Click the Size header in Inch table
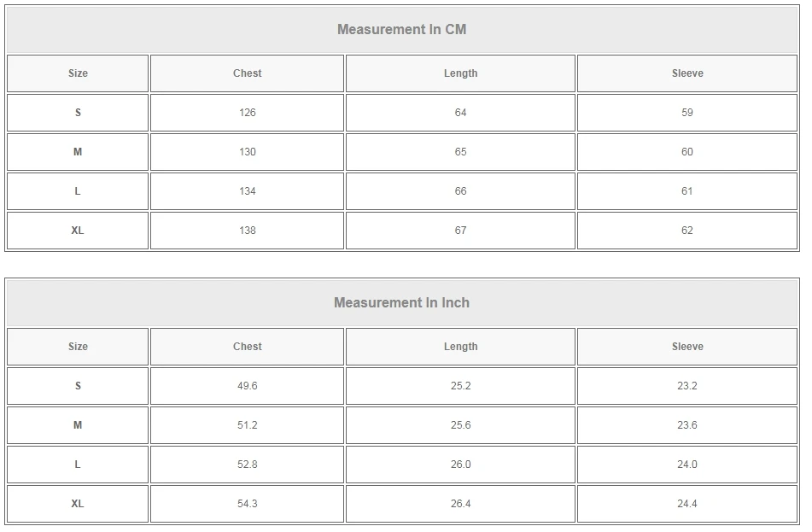This screenshot has height=532, width=812. click(x=78, y=347)
